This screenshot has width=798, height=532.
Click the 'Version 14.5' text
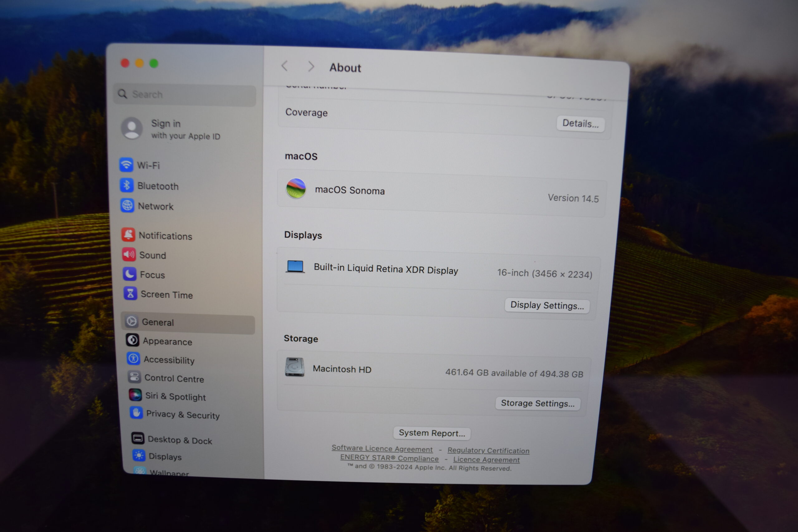(573, 198)
